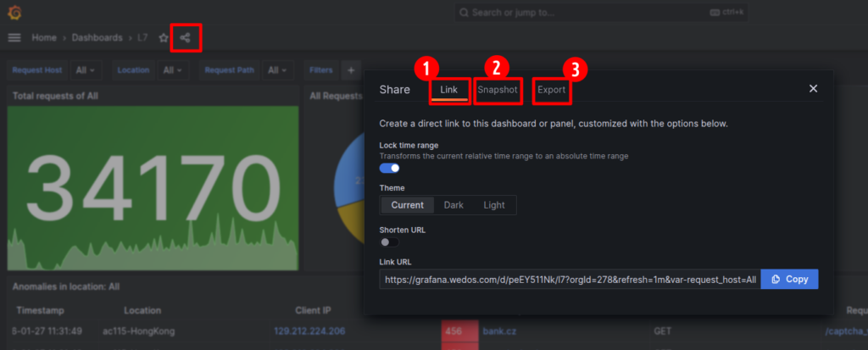Click the Location variable label
This screenshot has height=350, width=868.
133,70
